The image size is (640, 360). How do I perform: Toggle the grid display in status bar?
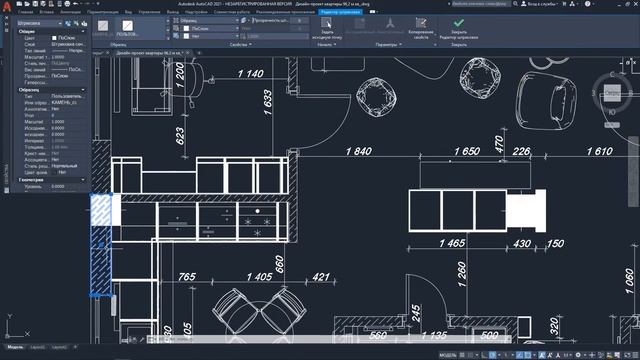462,355
